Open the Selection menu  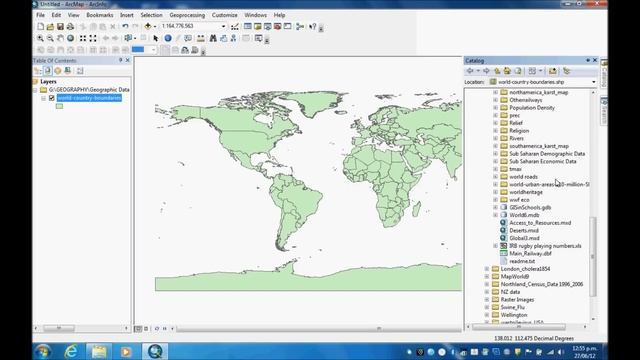click(151, 15)
